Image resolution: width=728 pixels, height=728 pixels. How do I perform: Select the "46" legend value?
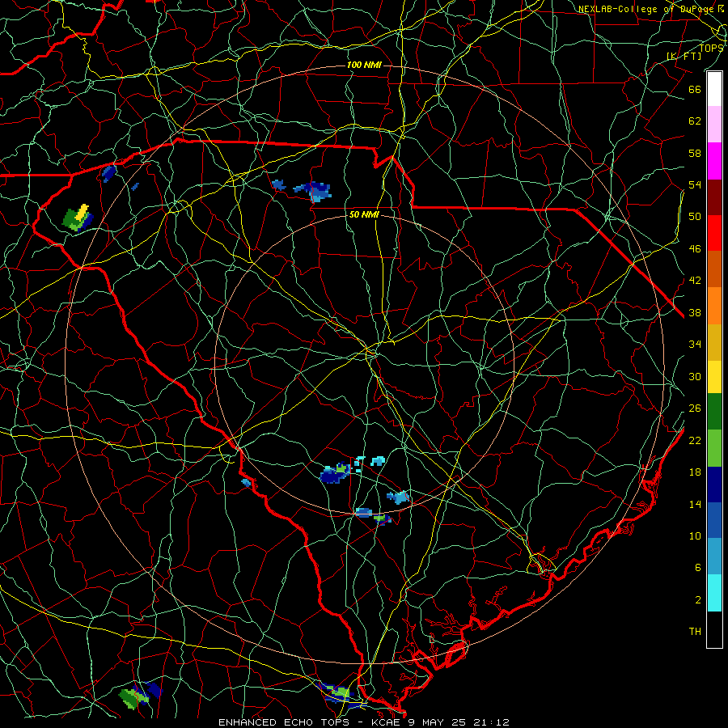(695, 248)
